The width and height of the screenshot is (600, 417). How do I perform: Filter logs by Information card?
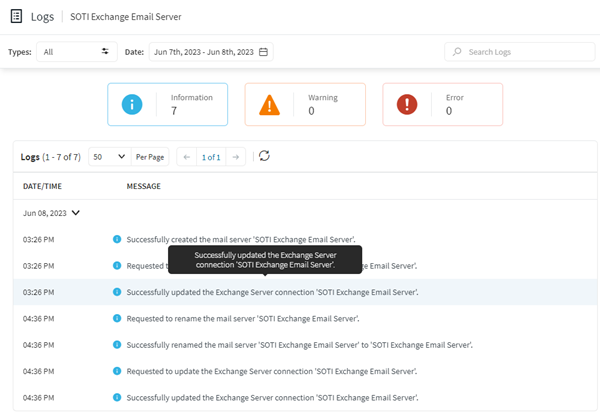coord(167,104)
